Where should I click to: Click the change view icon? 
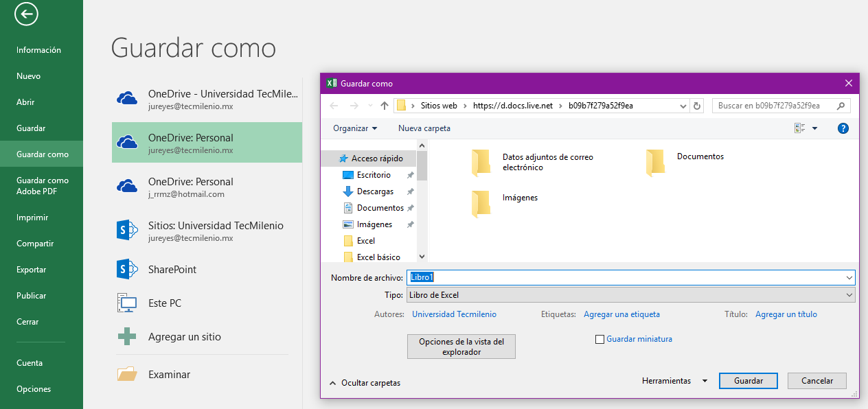click(799, 128)
